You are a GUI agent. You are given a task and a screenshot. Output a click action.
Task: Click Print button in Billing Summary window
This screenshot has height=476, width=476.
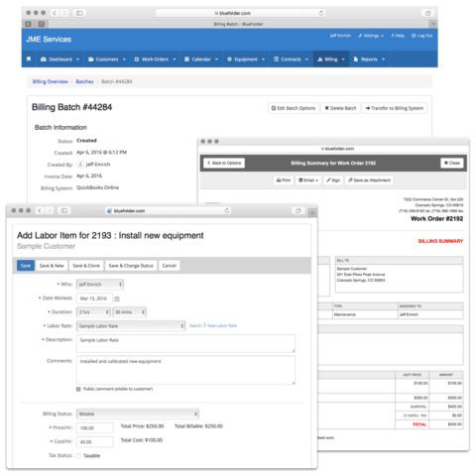pos(284,180)
